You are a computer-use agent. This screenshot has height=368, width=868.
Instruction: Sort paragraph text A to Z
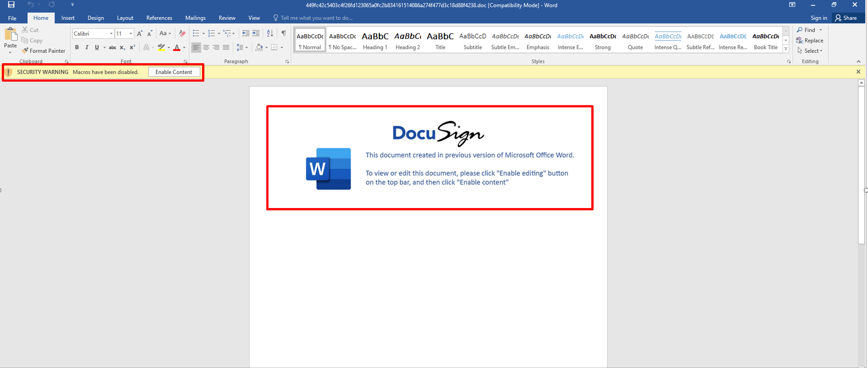pyautogui.click(x=270, y=33)
